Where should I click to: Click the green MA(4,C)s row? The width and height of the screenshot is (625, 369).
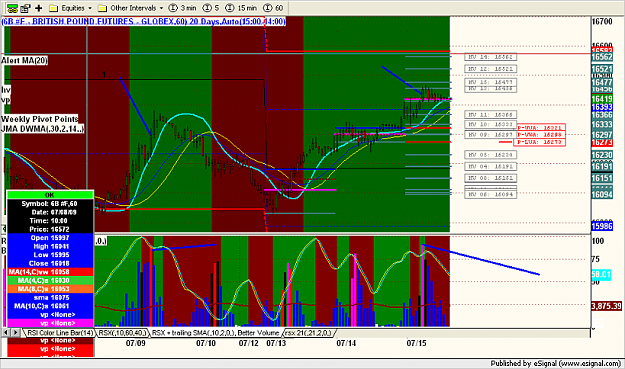50,281
